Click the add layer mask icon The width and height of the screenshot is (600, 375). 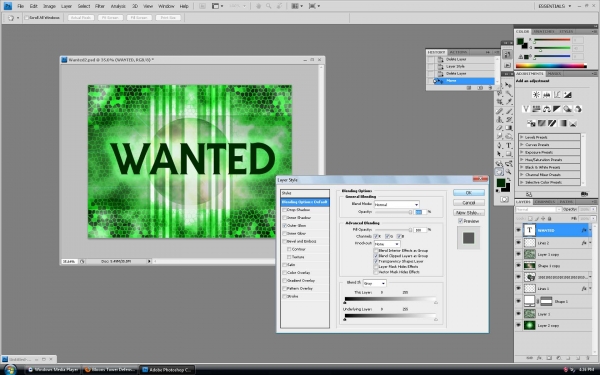pos(549,358)
